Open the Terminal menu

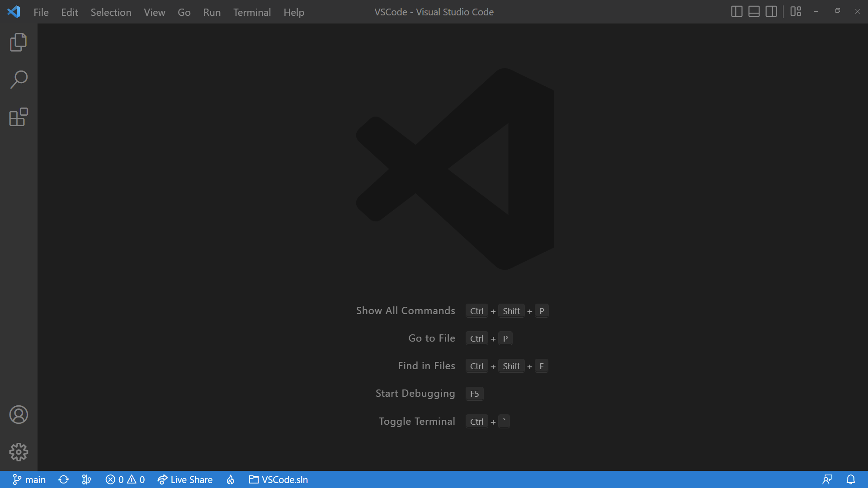[x=252, y=12]
